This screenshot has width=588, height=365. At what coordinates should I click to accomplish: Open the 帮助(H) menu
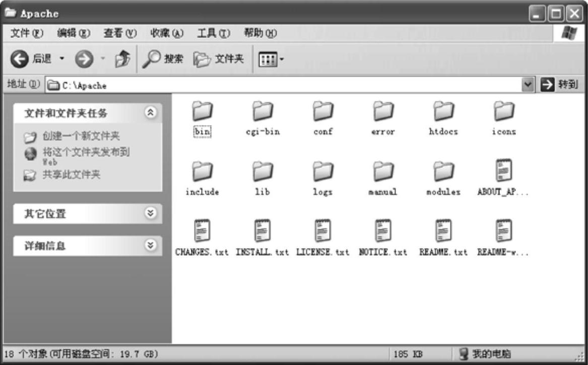coord(260,33)
